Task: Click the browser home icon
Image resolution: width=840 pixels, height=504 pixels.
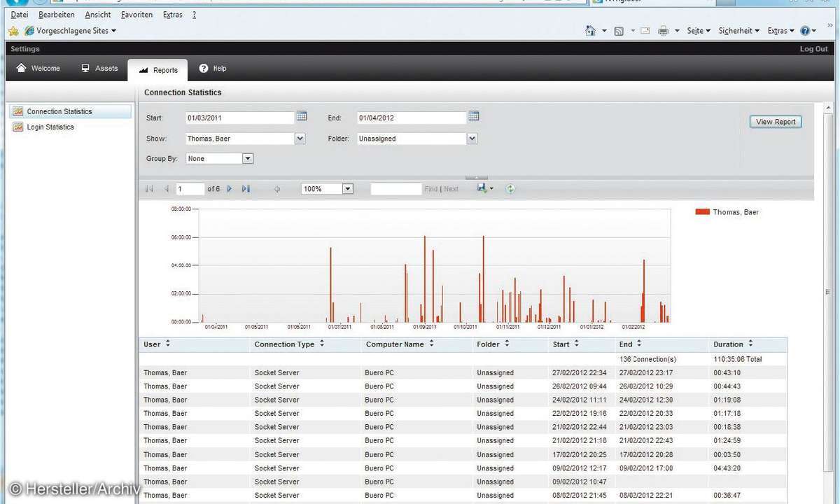Action: (590, 31)
